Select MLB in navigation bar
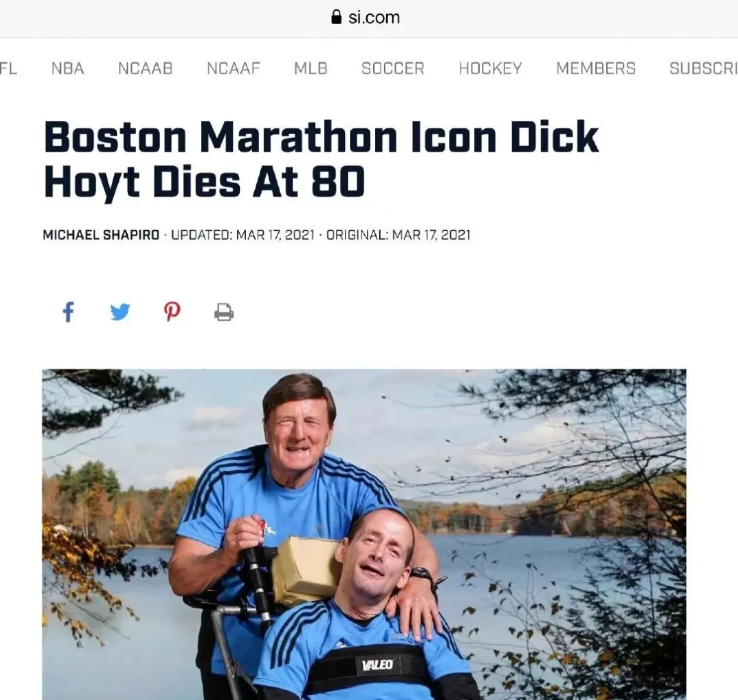Image resolution: width=738 pixels, height=700 pixels. tap(311, 68)
